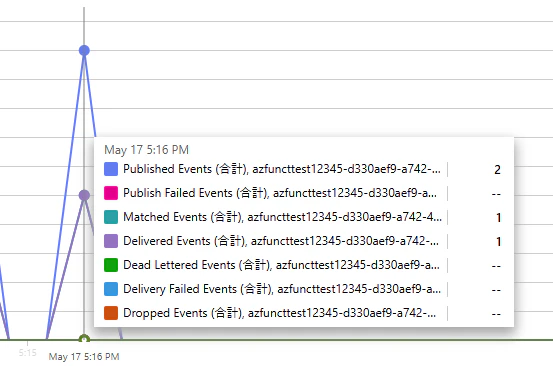Select the Dropped Events tooltip label
The width and height of the screenshot is (553, 366).
coord(280,313)
